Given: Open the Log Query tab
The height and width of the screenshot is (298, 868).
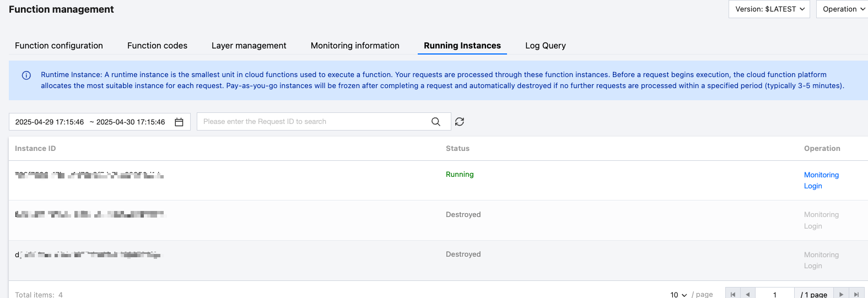Looking at the screenshot, I should click(x=545, y=46).
